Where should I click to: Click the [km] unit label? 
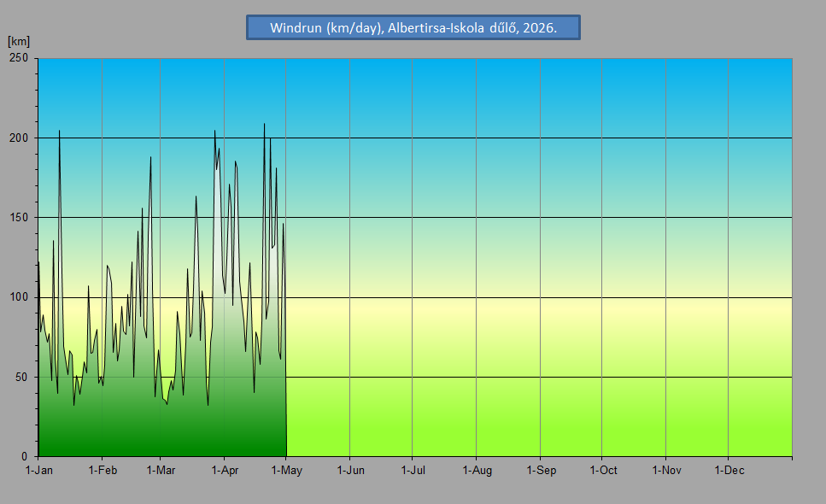tap(19, 42)
